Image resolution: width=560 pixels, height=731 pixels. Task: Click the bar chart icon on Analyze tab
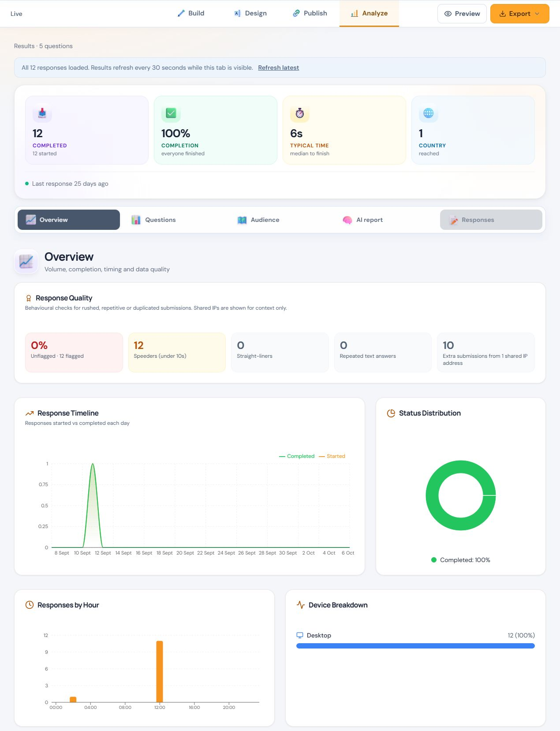click(x=355, y=13)
